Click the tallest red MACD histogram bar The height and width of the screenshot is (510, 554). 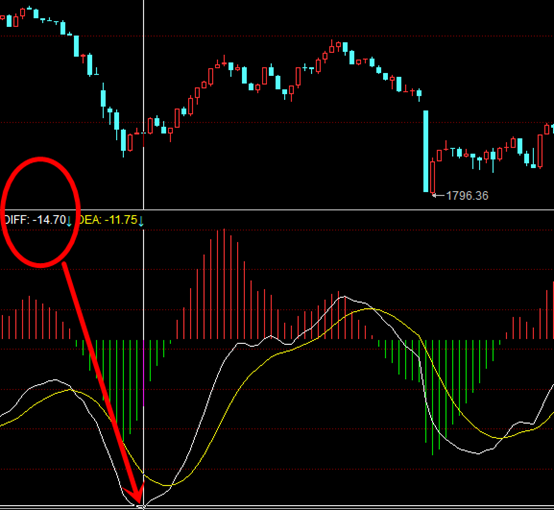pyautogui.click(x=224, y=284)
